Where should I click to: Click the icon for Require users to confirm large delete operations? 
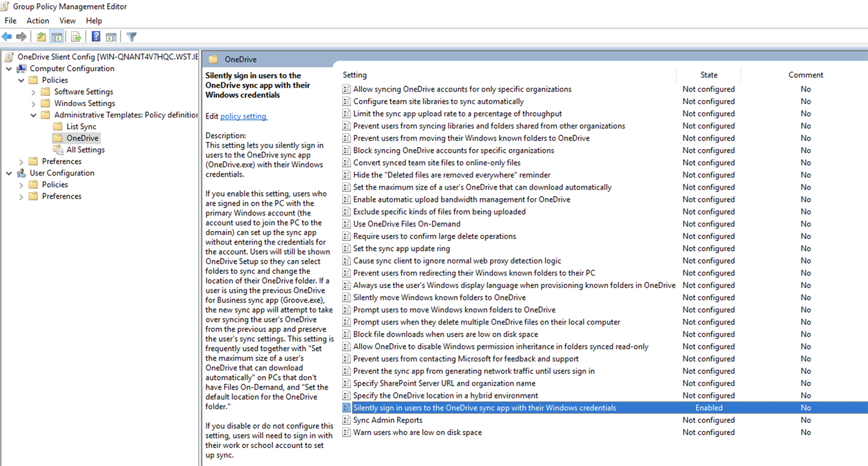[346, 236]
